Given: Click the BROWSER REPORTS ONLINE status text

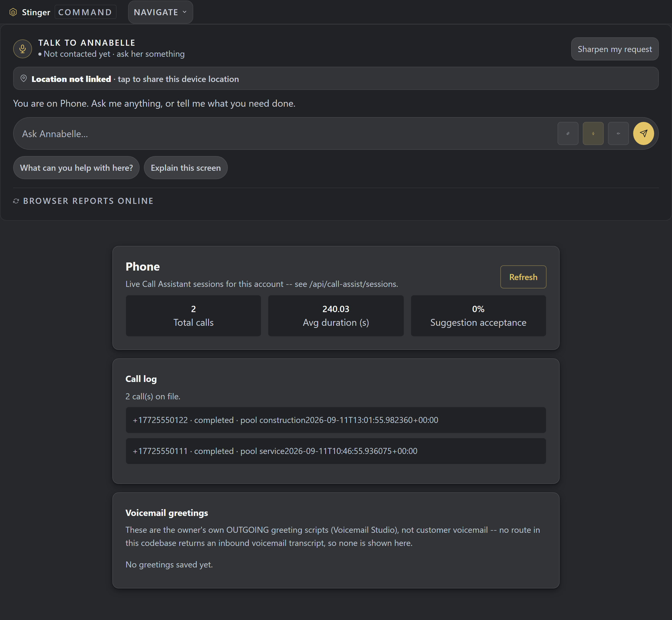Looking at the screenshot, I should pyautogui.click(x=88, y=201).
